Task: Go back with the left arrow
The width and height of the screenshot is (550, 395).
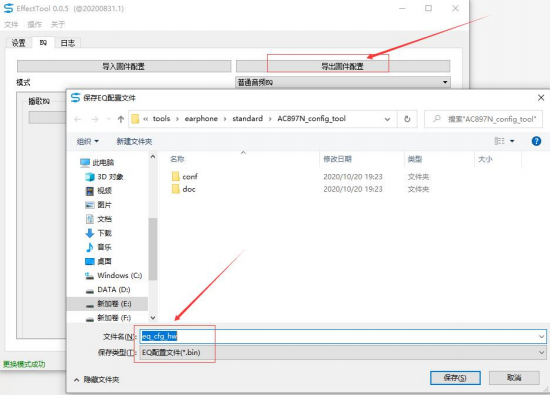Action: tap(78, 119)
